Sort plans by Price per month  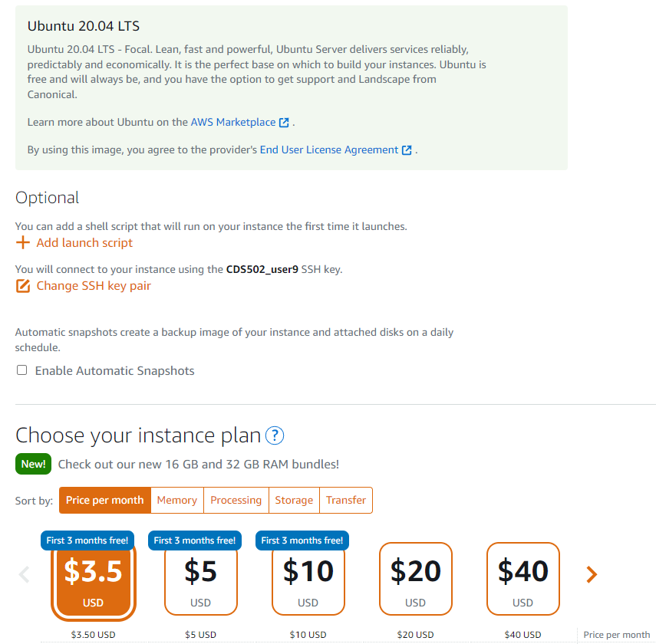click(x=105, y=500)
